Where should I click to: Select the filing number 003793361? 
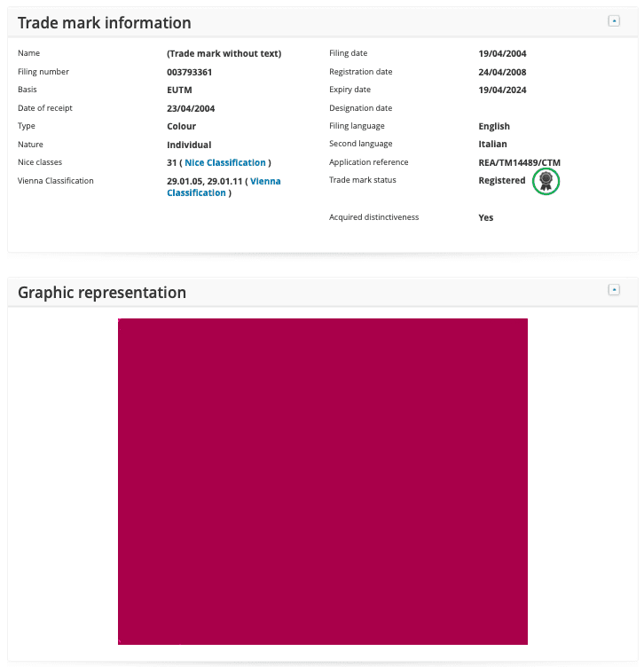189,72
